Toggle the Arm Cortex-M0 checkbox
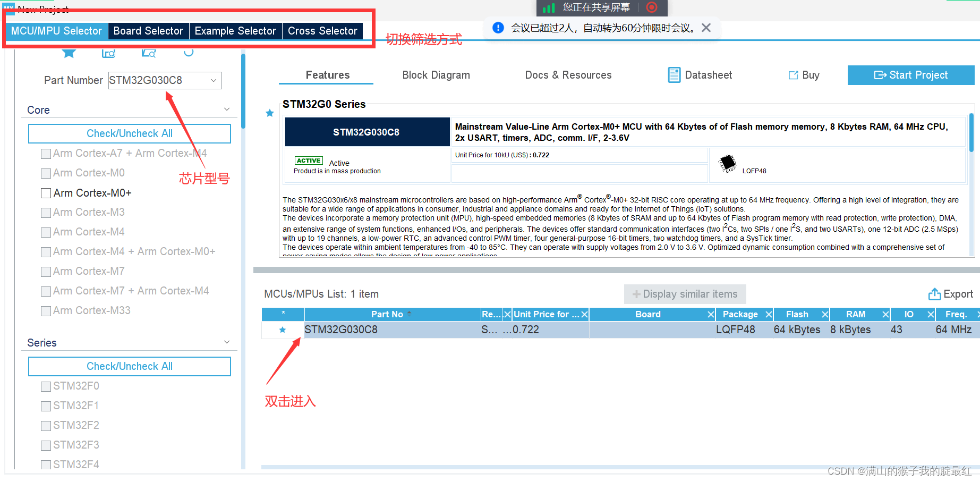The width and height of the screenshot is (980, 481). [46, 173]
